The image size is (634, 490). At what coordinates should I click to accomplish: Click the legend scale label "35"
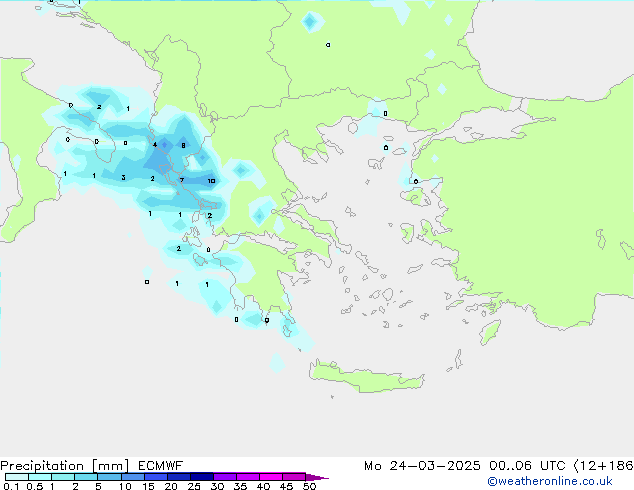240,486
